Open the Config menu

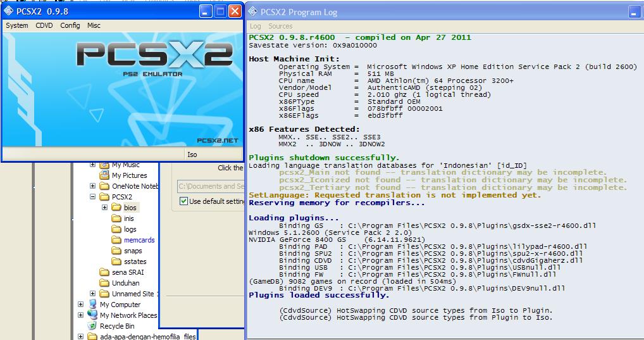pos(70,25)
